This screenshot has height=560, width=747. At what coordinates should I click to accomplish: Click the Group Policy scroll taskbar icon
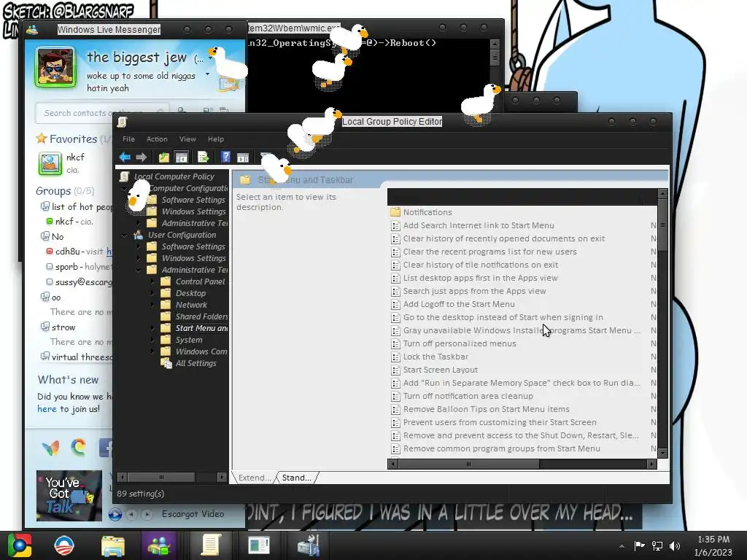(210, 545)
